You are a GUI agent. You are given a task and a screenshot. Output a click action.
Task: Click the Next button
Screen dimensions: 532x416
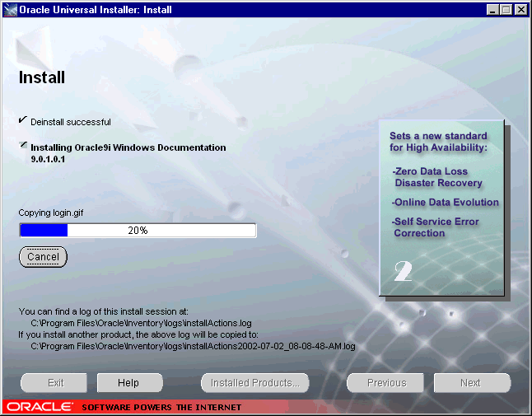pos(472,383)
